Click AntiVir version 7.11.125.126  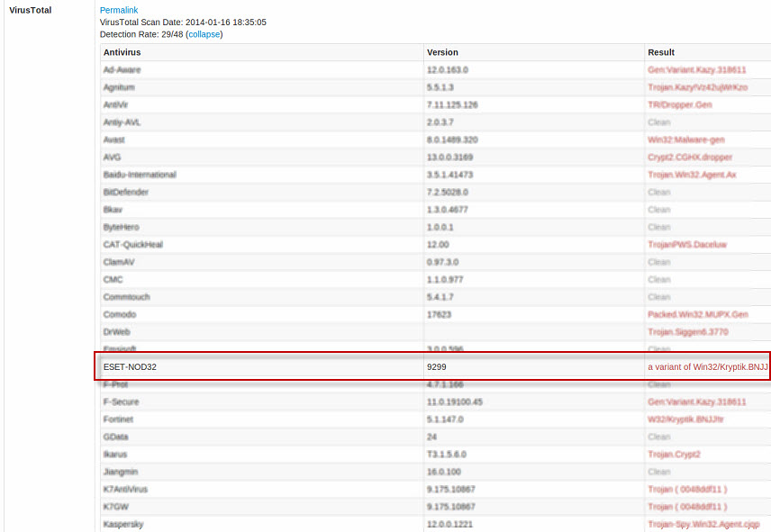pos(452,104)
